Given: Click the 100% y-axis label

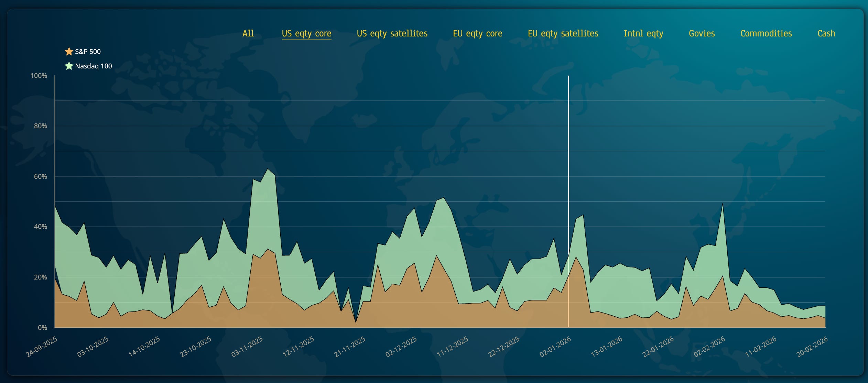Looking at the screenshot, I should 39,76.
